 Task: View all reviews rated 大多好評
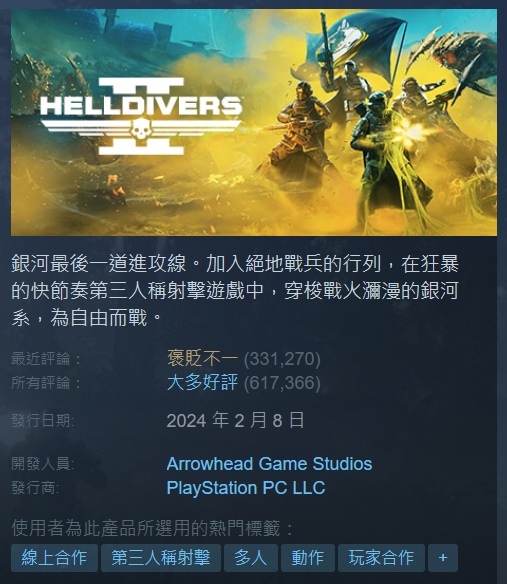(202, 383)
